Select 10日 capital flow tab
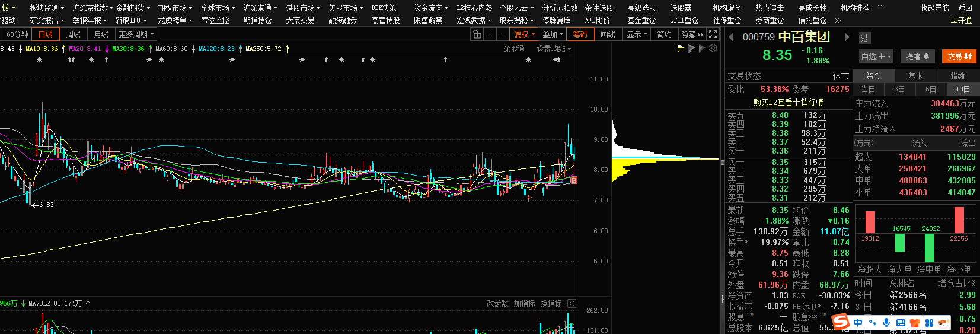The width and height of the screenshot is (980, 334). 963,89
